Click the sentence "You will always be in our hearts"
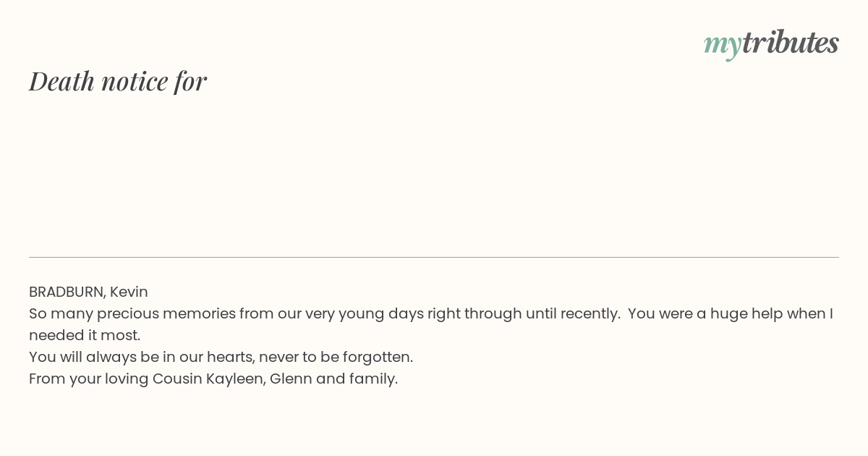 pos(141,357)
